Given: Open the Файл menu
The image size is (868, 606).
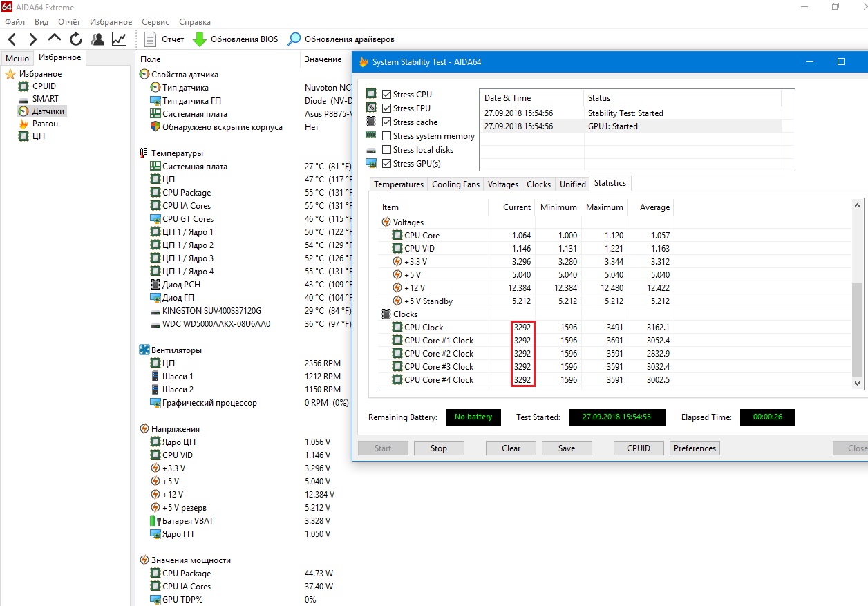Looking at the screenshot, I should (15, 22).
